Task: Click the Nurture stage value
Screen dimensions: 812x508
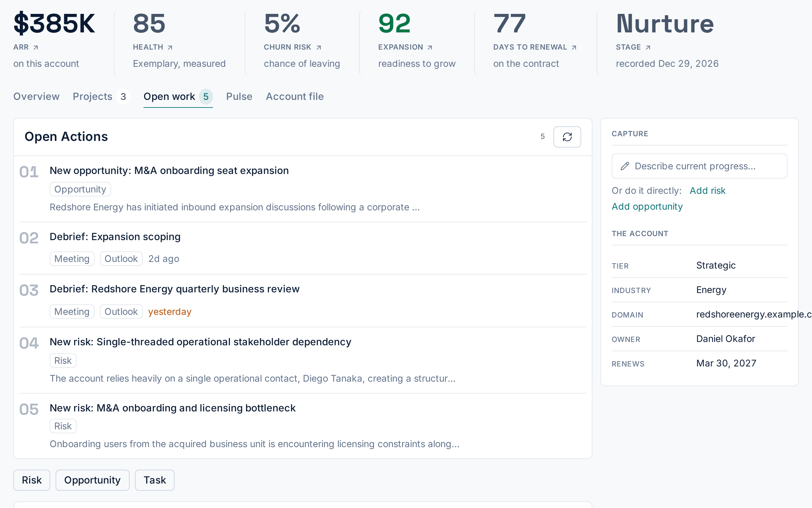Action: pos(665,23)
